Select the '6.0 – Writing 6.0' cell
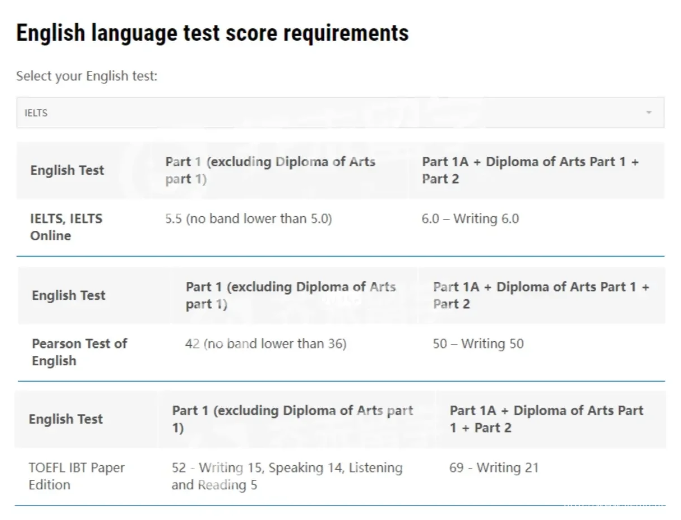This screenshot has width=681, height=520. pyautogui.click(x=470, y=218)
